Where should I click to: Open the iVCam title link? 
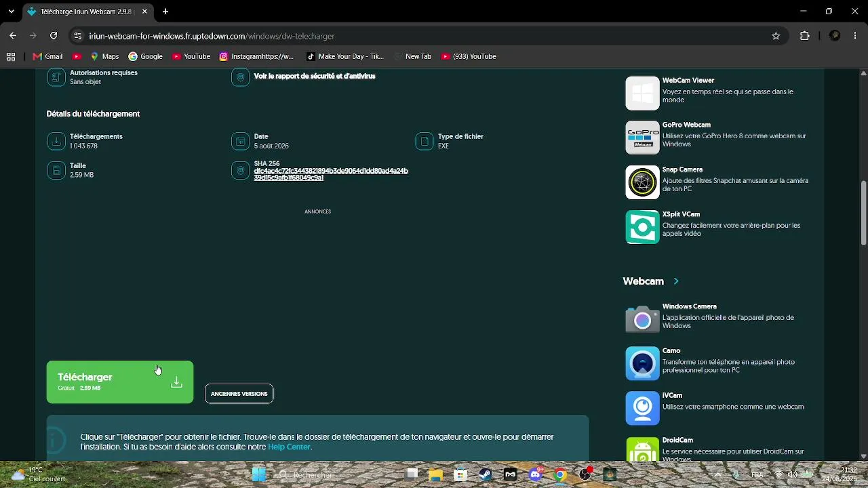click(672, 396)
